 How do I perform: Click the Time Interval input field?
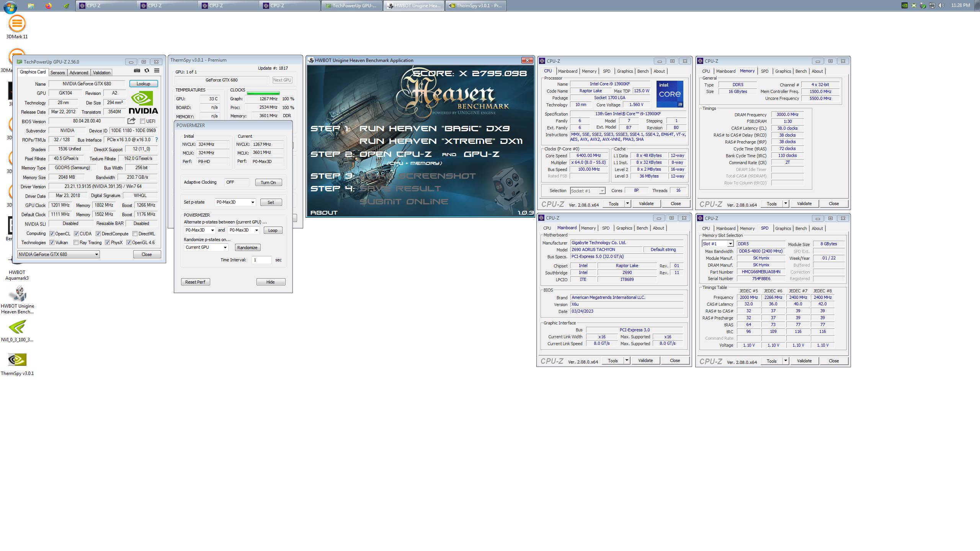click(x=262, y=260)
